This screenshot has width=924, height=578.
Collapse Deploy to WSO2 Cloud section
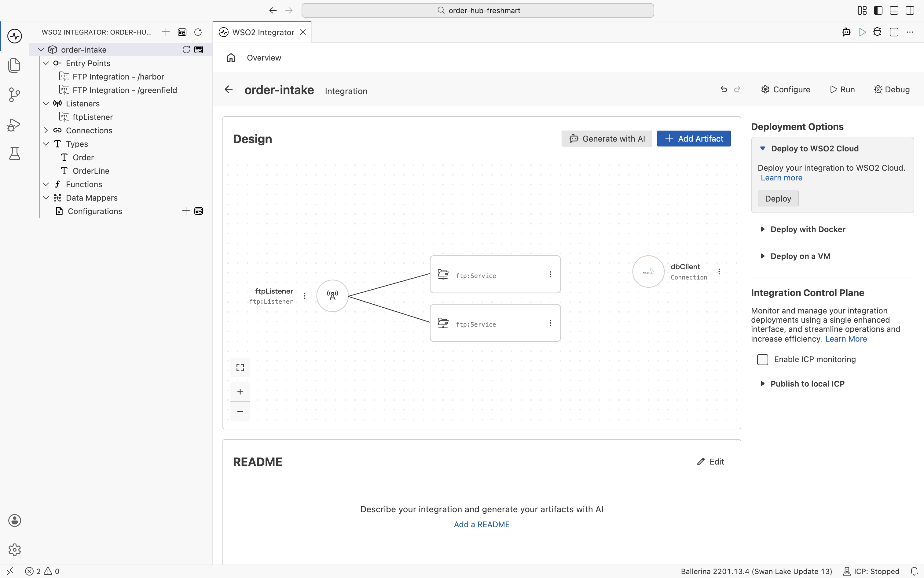click(x=809, y=148)
